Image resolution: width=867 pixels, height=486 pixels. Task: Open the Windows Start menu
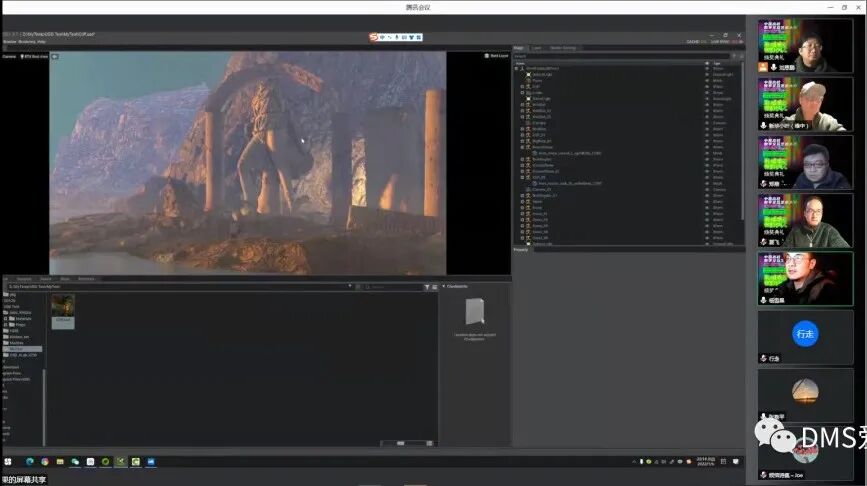[8, 462]
